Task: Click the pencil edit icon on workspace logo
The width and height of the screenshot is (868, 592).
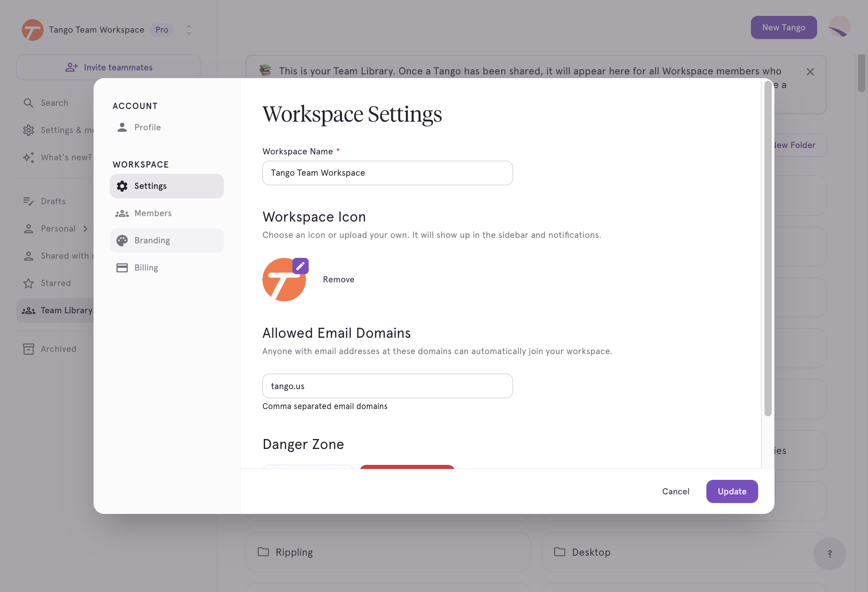Action: pyautogui.click(x=301, y=266)
